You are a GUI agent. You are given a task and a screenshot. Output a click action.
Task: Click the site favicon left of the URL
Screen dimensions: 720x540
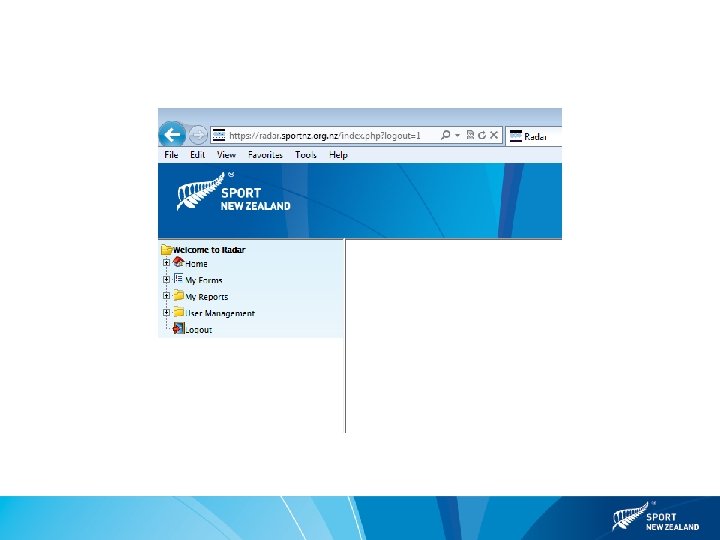tap(219, 135)
